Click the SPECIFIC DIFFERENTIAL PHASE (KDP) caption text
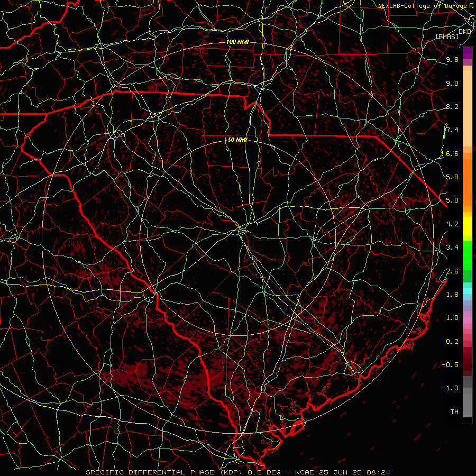476x476 pixels. pos(165,472)
